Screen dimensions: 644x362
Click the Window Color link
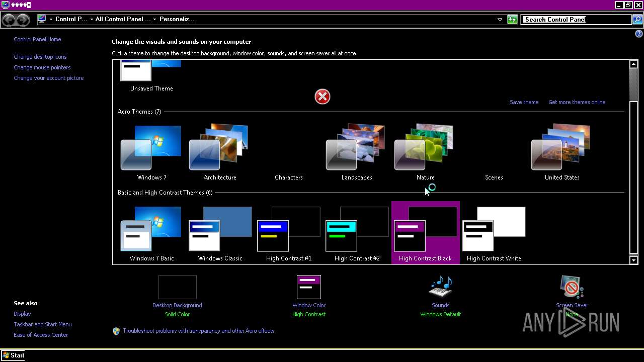click(309, 305)
